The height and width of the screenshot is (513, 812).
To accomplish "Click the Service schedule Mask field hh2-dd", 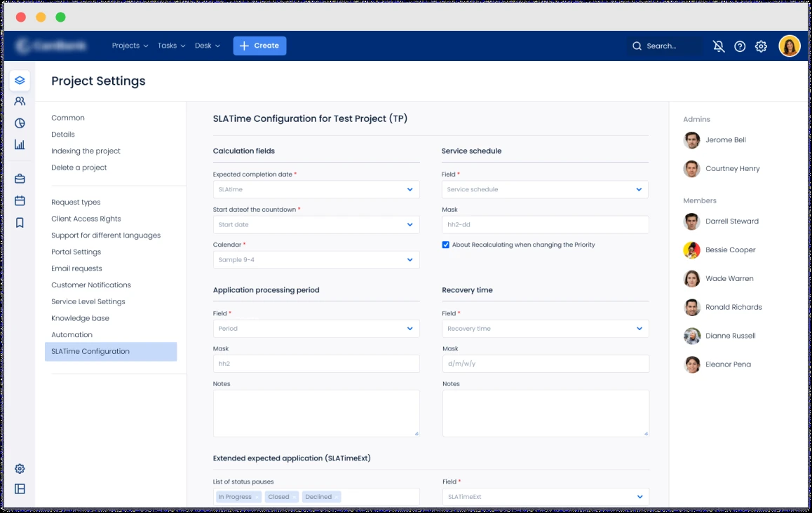I will [546, 225].
